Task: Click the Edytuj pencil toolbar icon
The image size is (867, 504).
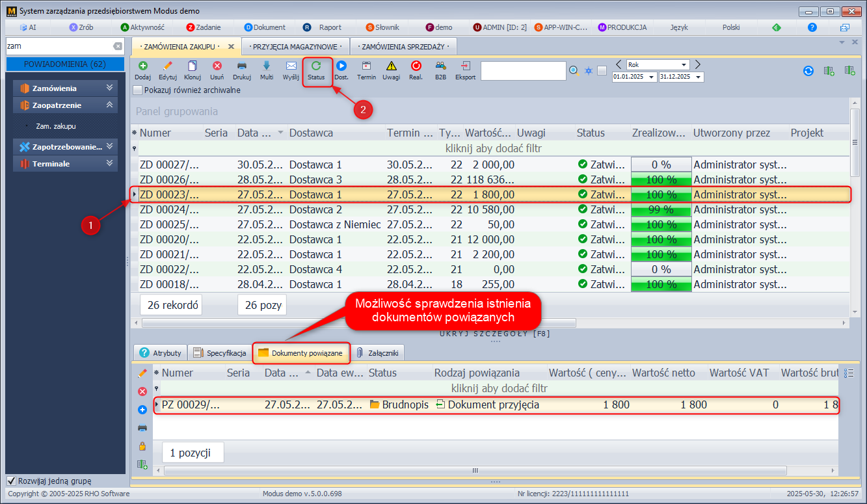Action: pos(167,66)
